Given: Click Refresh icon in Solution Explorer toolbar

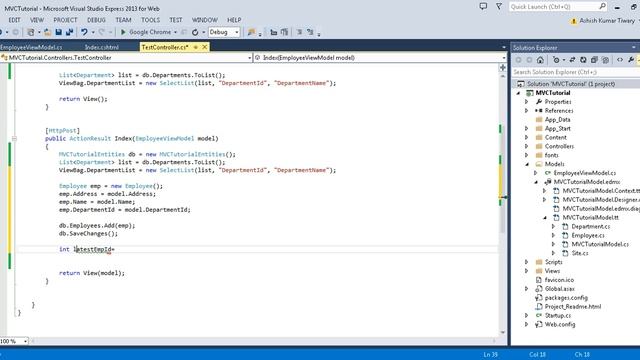Looking at the screenshot, I should pos(583,60).
